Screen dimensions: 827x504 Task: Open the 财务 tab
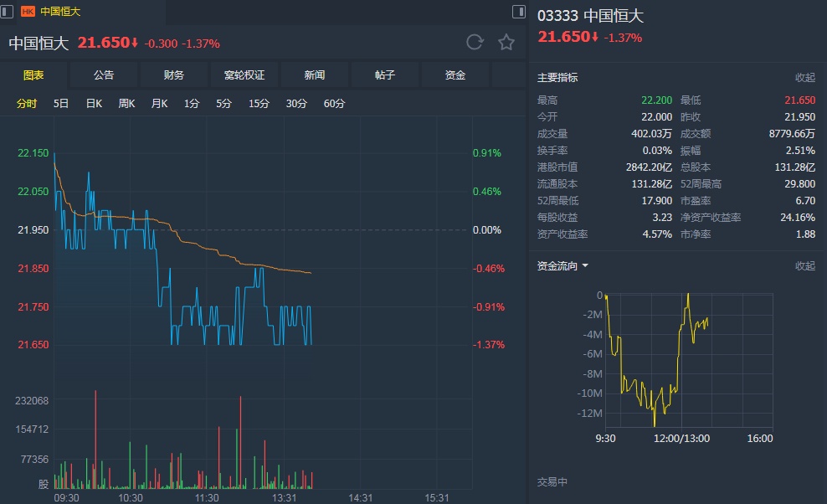[x=174, y=75]
